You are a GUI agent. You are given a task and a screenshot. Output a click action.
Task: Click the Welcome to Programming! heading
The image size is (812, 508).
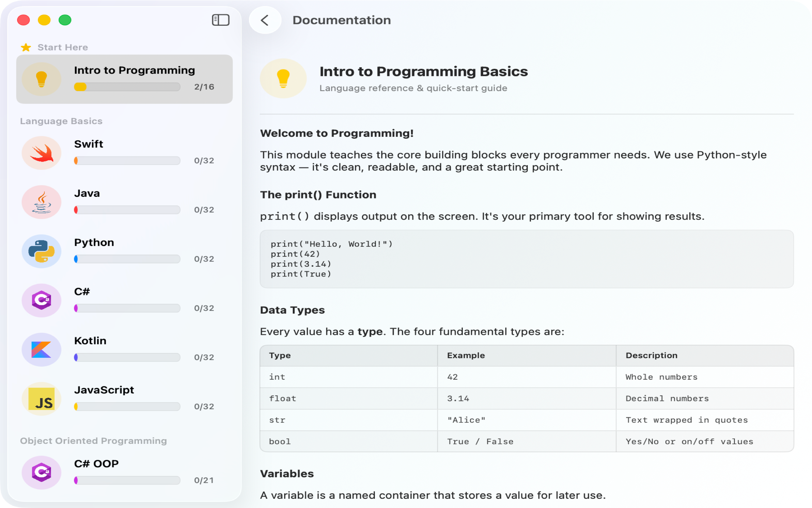coord(337,133)
